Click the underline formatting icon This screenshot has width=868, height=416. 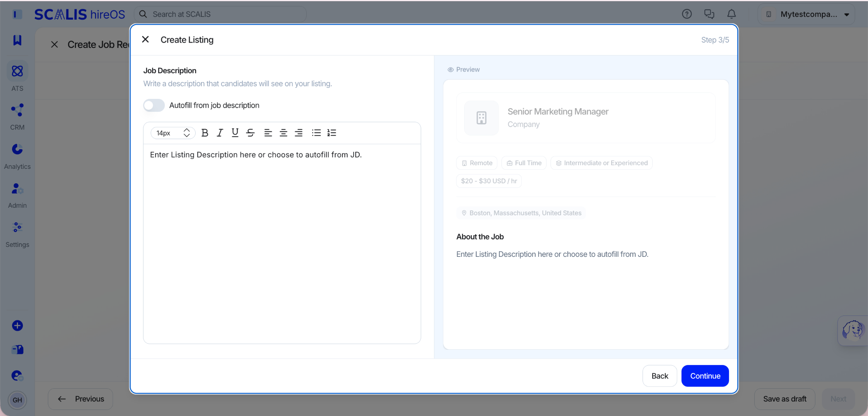click(235, 133)
